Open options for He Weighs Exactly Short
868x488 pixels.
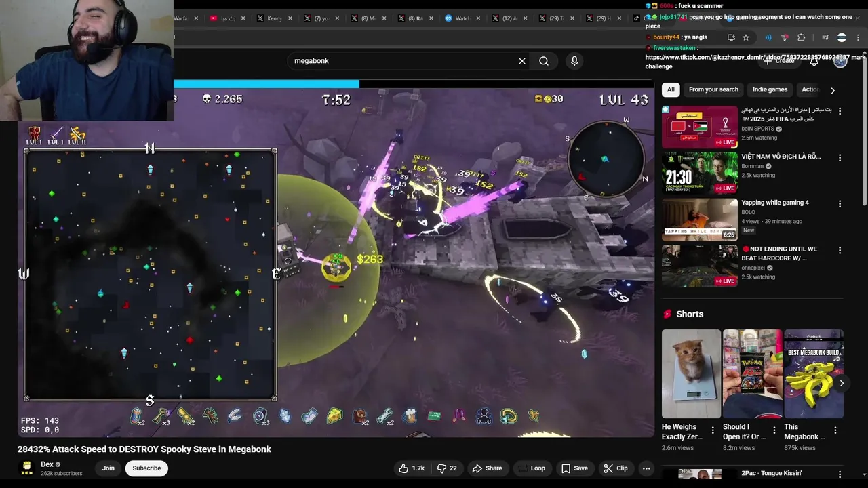(713, 430)
